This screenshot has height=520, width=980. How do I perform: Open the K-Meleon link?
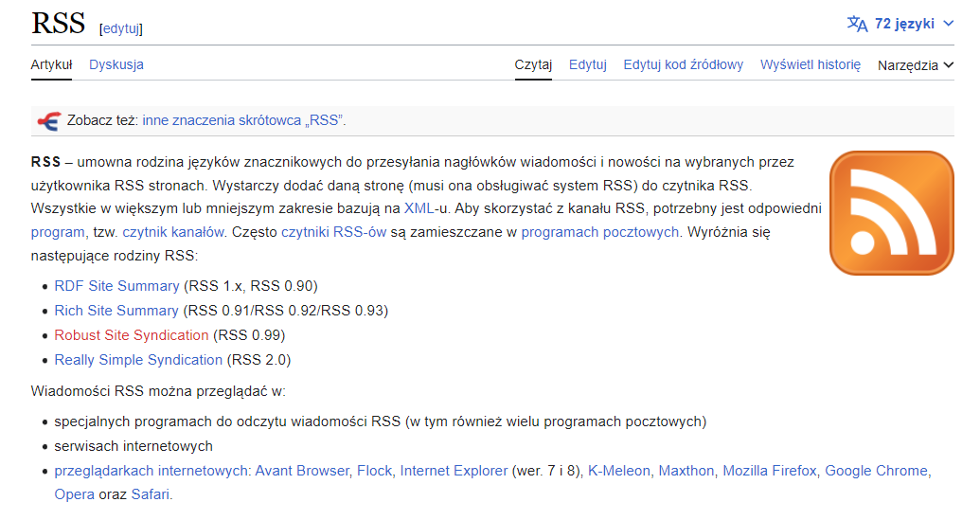pos(618,471)
